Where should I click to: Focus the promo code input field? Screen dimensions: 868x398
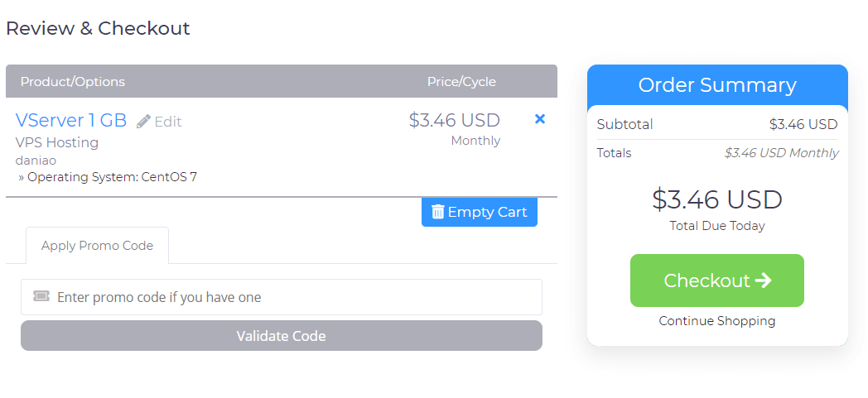tap(282, 297)
